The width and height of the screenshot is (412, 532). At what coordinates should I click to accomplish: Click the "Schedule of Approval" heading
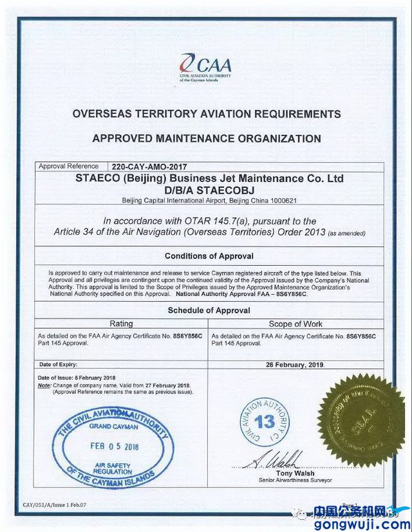[209, 310]
